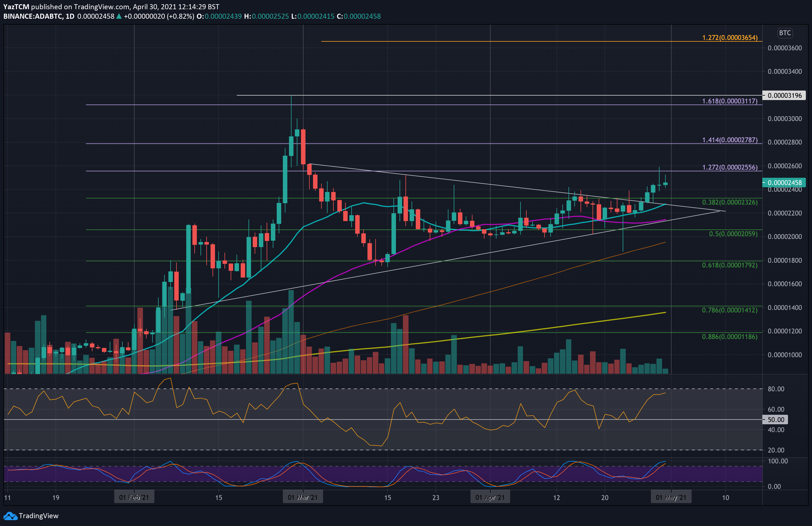Click the open value O:0.00002439
This screenshot has width=812, height=526.
pos(219,16)
